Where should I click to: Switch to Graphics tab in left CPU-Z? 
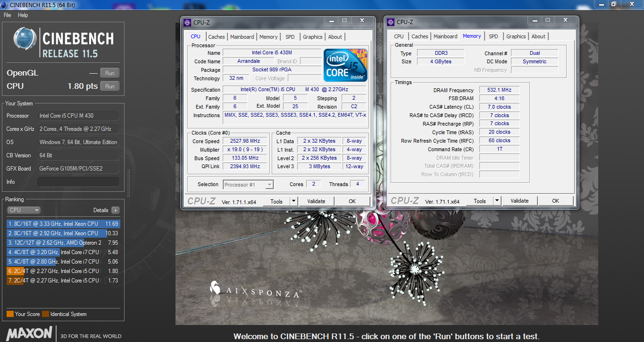[x=313, y=37]
